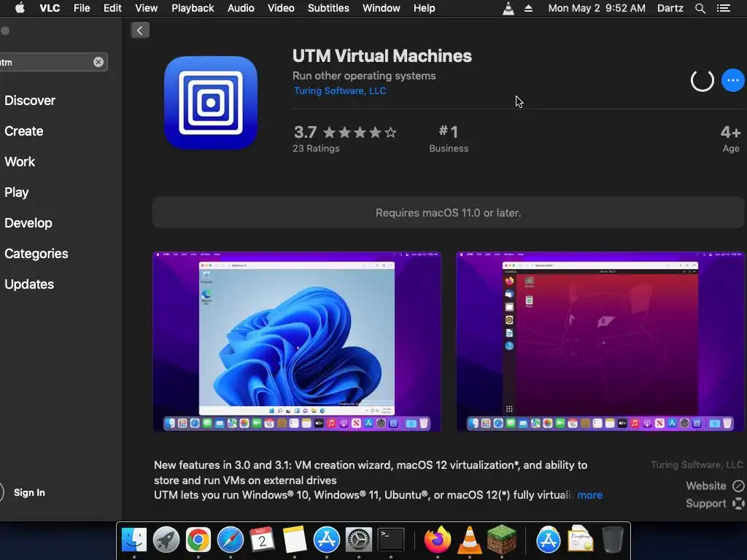Viewport: 747px width, 560px height.
Task: Open Google Chrome from the Dock
Action: pyautogui.click(x=198, y=540)
